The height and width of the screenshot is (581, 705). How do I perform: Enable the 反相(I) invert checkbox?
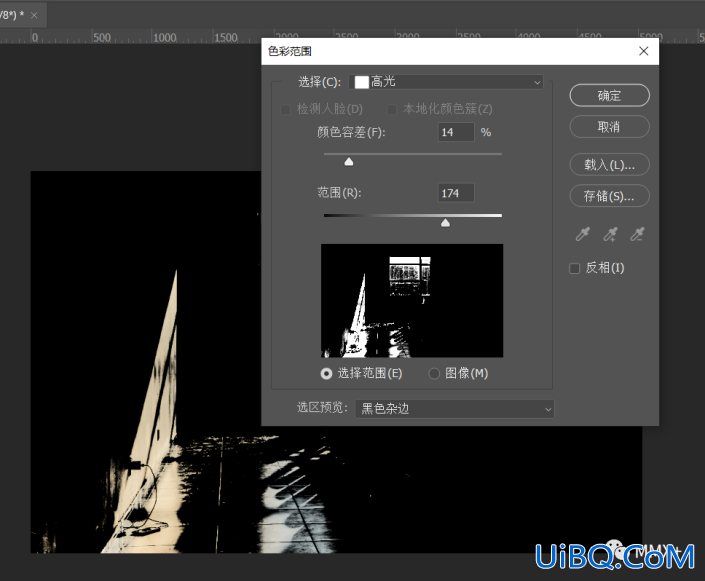tap(575, 268)
